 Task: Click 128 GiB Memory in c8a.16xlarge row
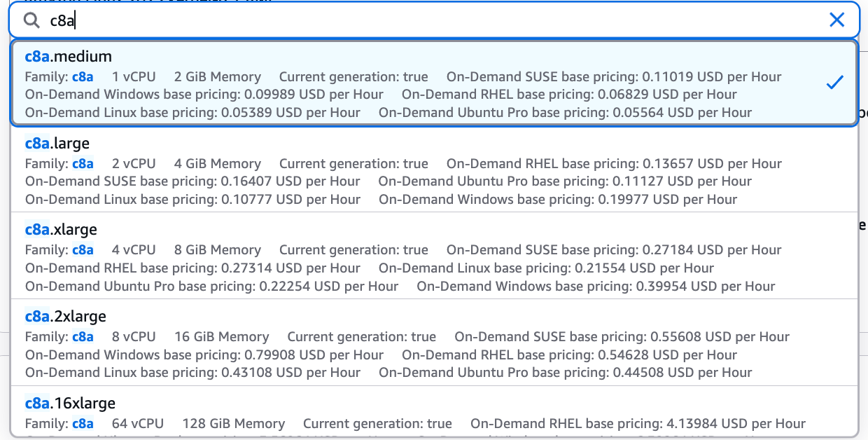coord(233,424)
